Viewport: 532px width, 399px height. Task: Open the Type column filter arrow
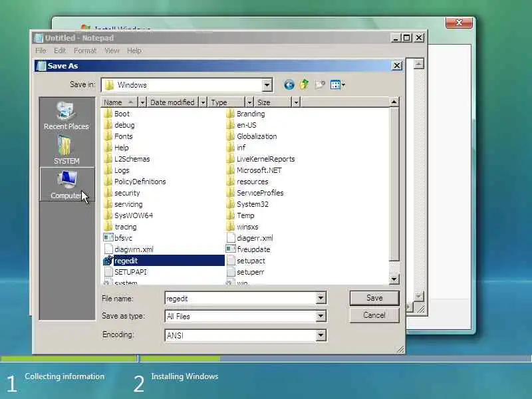(249, 102)
